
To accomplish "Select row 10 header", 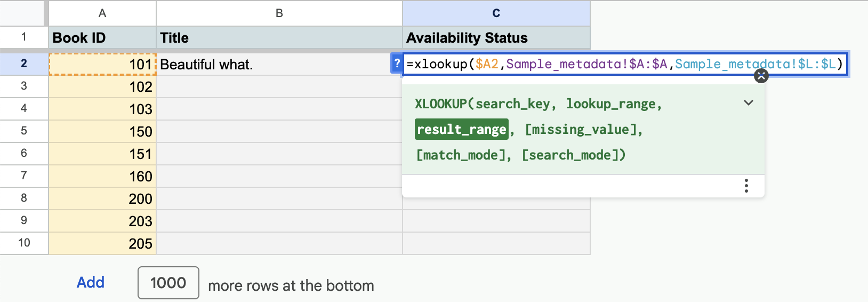I will point(24,243).
